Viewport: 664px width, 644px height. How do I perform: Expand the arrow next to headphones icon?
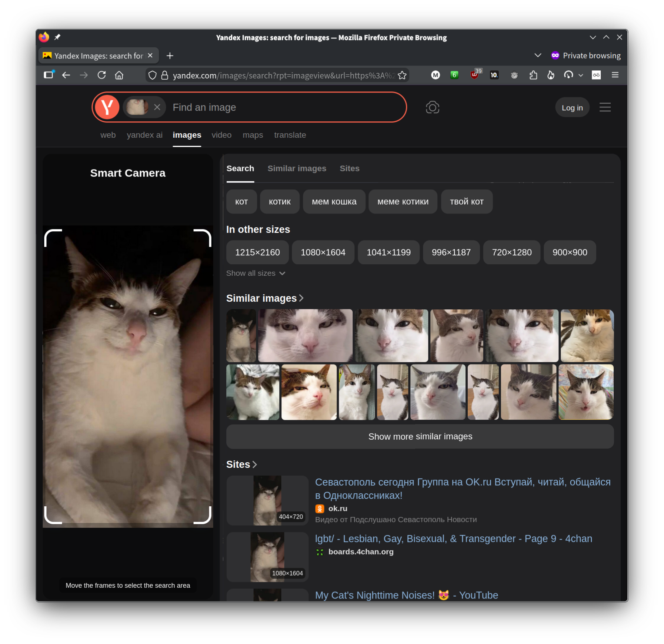581,76
